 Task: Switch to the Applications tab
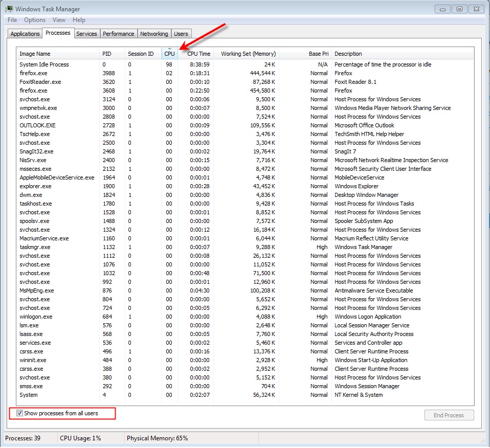25,34
